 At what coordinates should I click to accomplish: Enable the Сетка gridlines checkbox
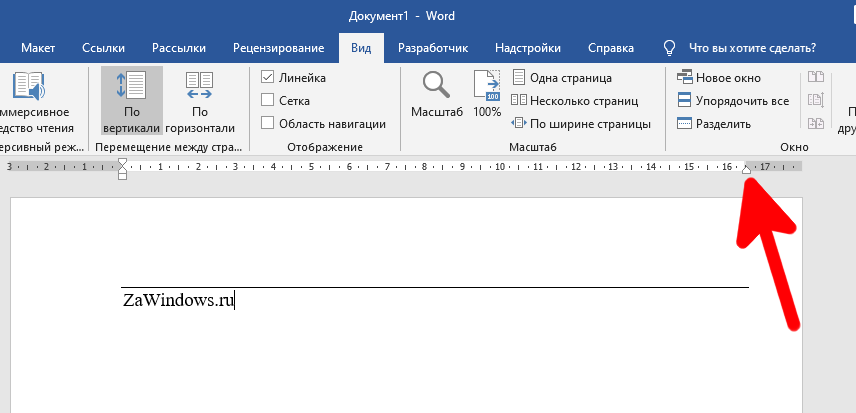[x=268, y=101]
